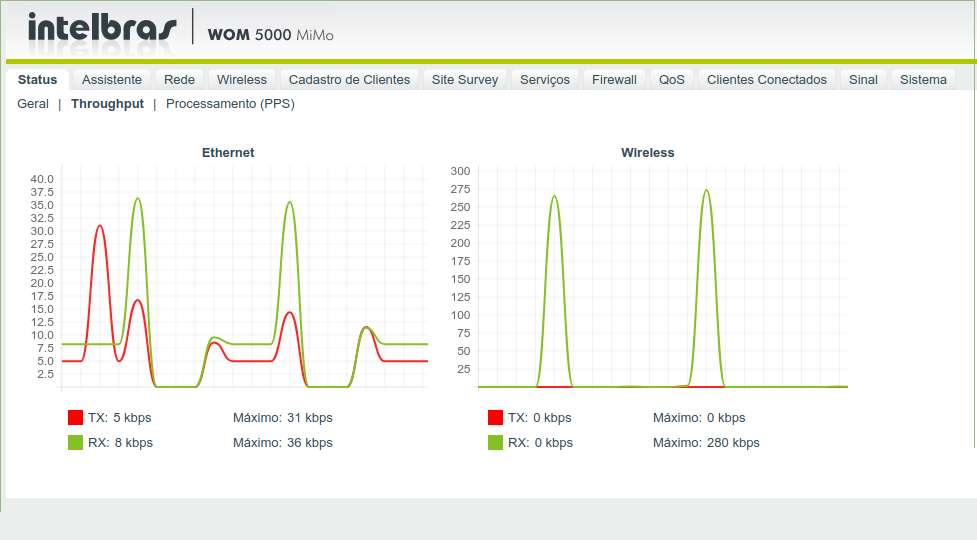This screenshot has height=540, width=977.
Task: Go to the Wireless tab
Action: click(x=242, y=80)
